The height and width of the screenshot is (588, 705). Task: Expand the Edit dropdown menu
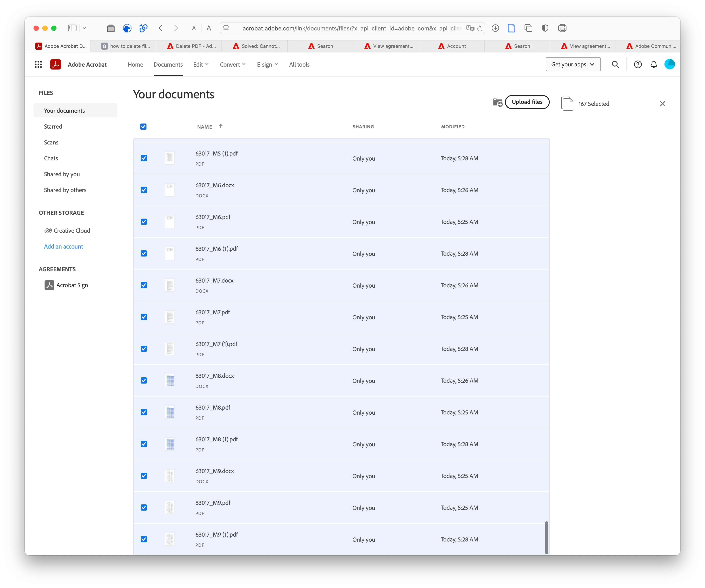point(201,64)
